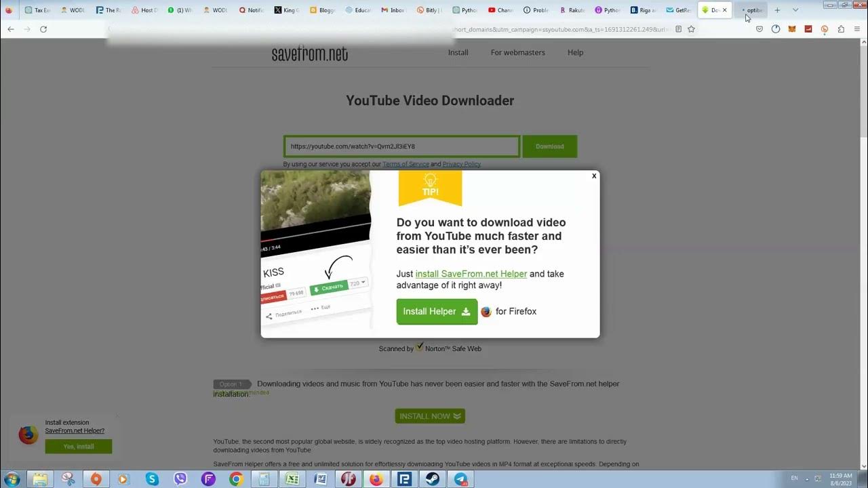This screenshot has width=868, height=488.
Task: Open the 'install SaveFrom.net Helper' link in popup
Action: [471, 274]
